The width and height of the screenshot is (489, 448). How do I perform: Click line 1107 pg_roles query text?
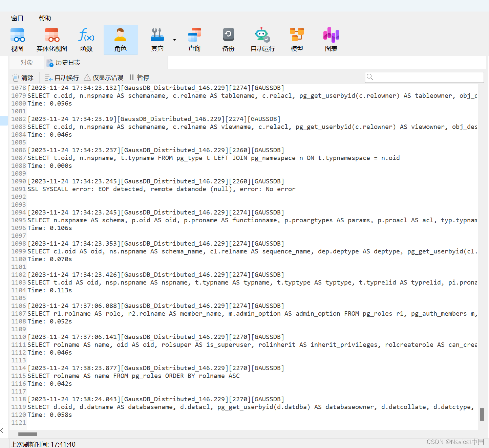pyautogui.click(x=252, y=314)
